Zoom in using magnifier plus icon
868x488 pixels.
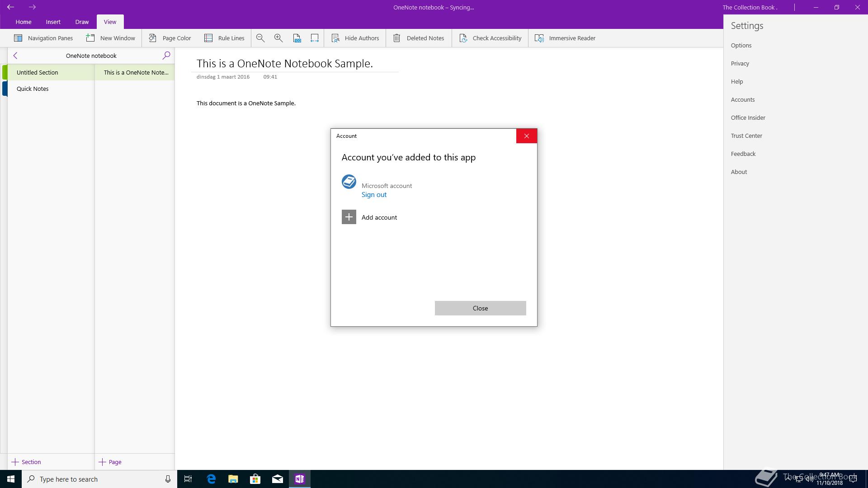(x=278, y=38)
